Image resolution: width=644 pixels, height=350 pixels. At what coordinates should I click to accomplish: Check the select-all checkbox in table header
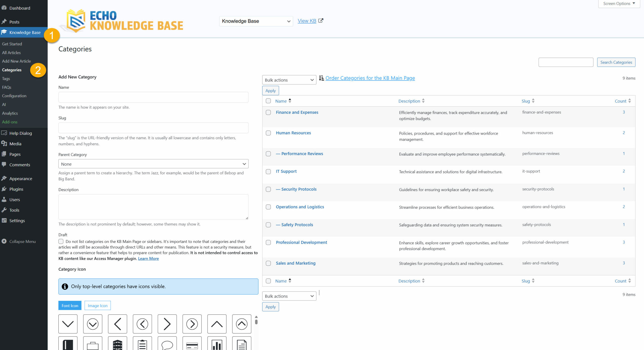click(x=268, y=101)
